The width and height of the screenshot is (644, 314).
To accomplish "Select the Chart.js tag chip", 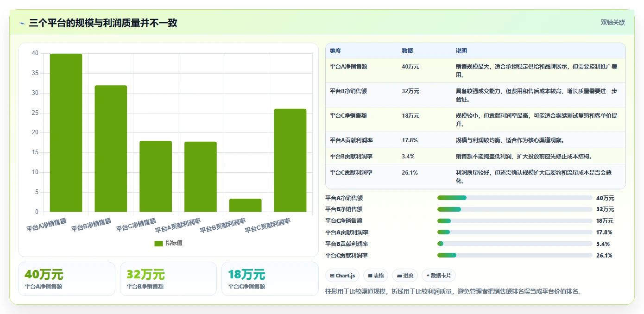I will (342, 276).
